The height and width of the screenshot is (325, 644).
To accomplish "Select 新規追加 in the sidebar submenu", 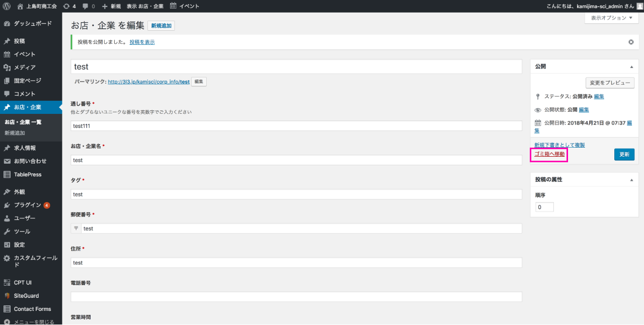I will pyautogui.click(x=15, y=133).
